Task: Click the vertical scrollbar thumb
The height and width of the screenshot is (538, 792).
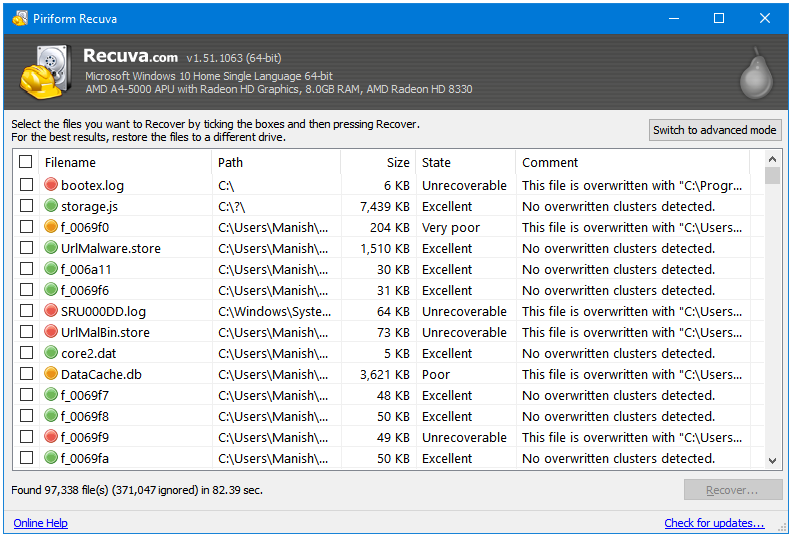Action: coord(772,175)
